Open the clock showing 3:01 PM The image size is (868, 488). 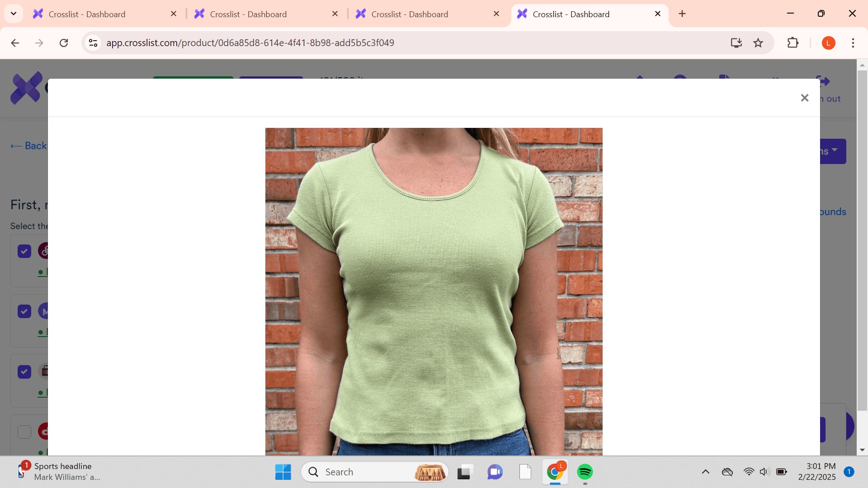(x=816, y=472)
